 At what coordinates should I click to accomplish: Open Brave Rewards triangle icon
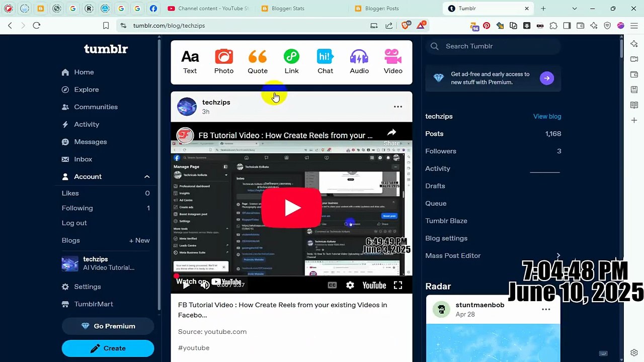point(422,25)
